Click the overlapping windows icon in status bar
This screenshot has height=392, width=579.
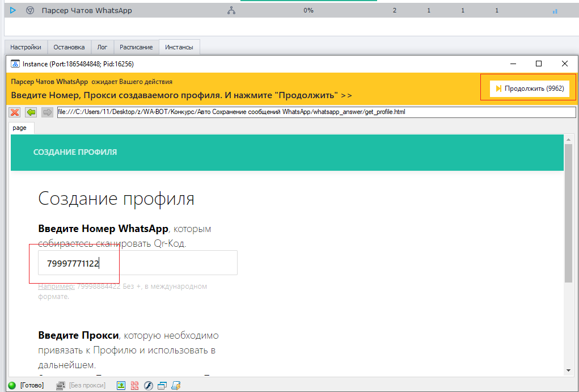[162, 385]
